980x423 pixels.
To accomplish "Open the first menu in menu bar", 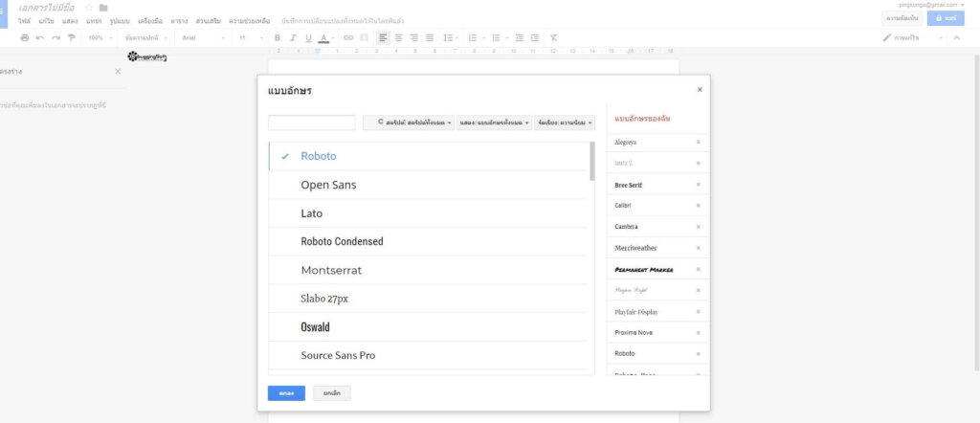I will [x=25, y=21].
